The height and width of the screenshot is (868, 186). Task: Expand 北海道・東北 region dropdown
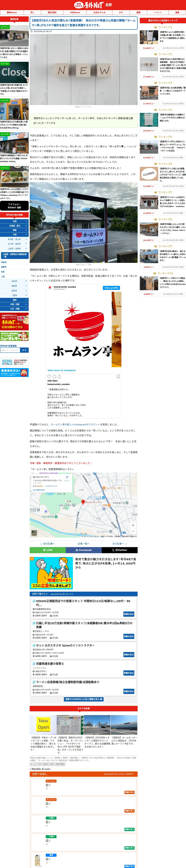[14, 226]
